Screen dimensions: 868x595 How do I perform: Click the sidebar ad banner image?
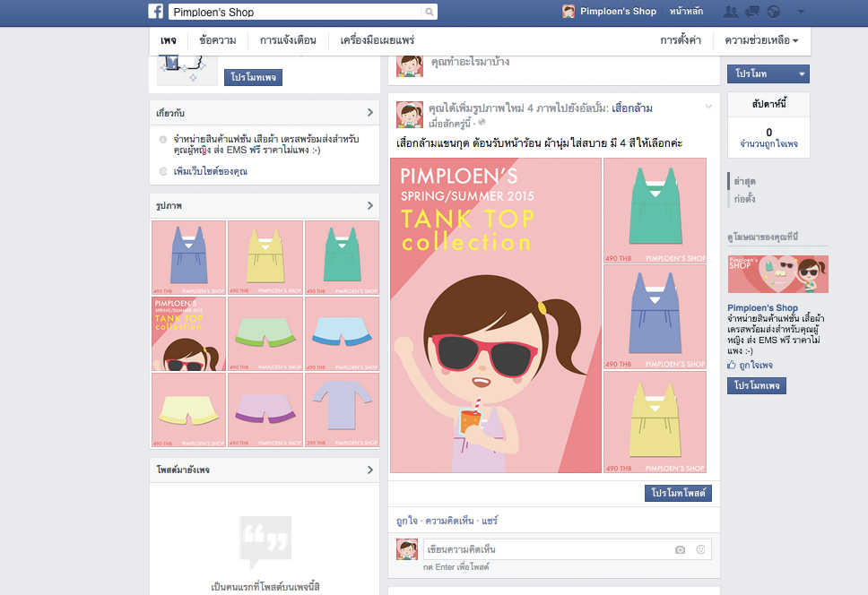[x=777, y=274]
